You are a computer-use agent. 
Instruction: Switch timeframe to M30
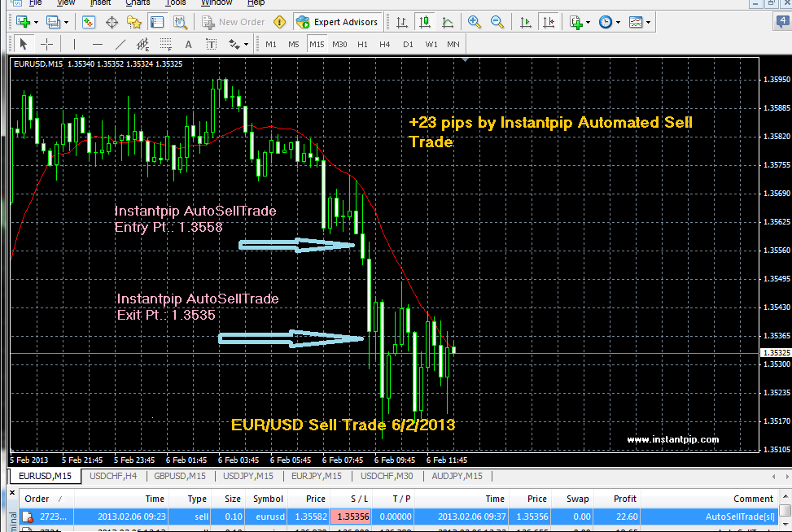(x=339, y=45)
